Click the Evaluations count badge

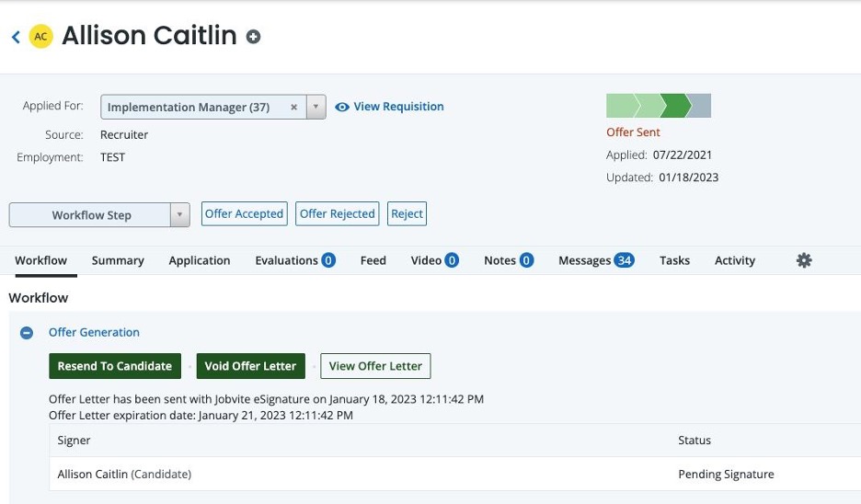pos(328,260)
